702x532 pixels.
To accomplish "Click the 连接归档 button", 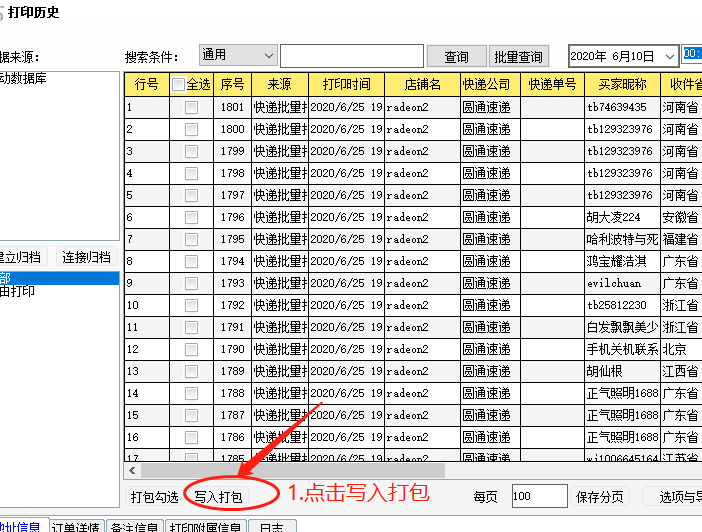I will pyautogui.click(x=86, y=257).
